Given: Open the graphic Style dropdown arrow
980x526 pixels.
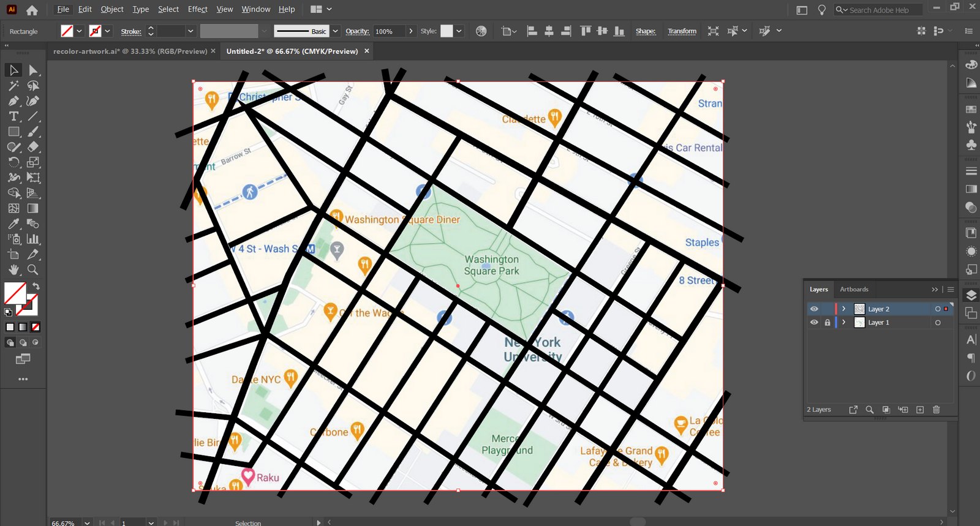Looking at the screenshot, I should tap(459, 31).
